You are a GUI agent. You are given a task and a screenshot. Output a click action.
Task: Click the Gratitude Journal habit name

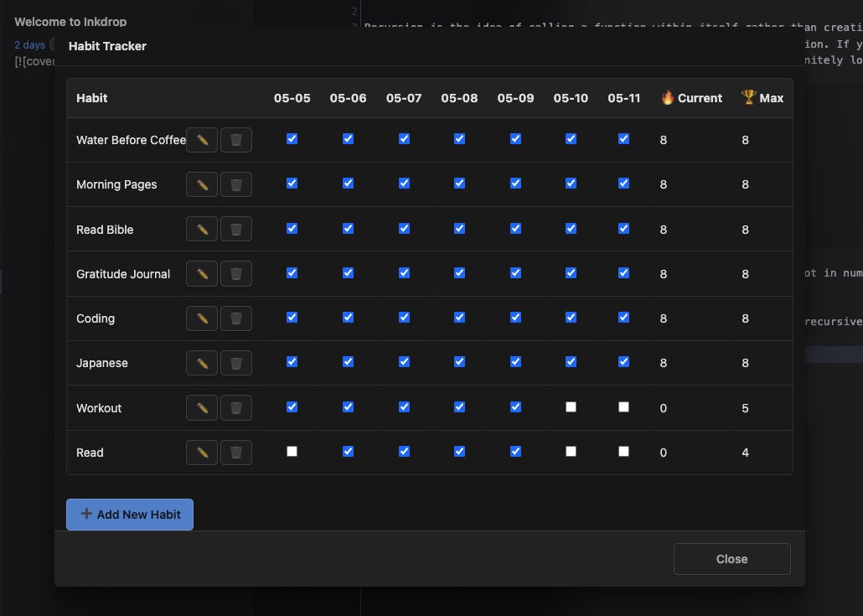point(122,274)
